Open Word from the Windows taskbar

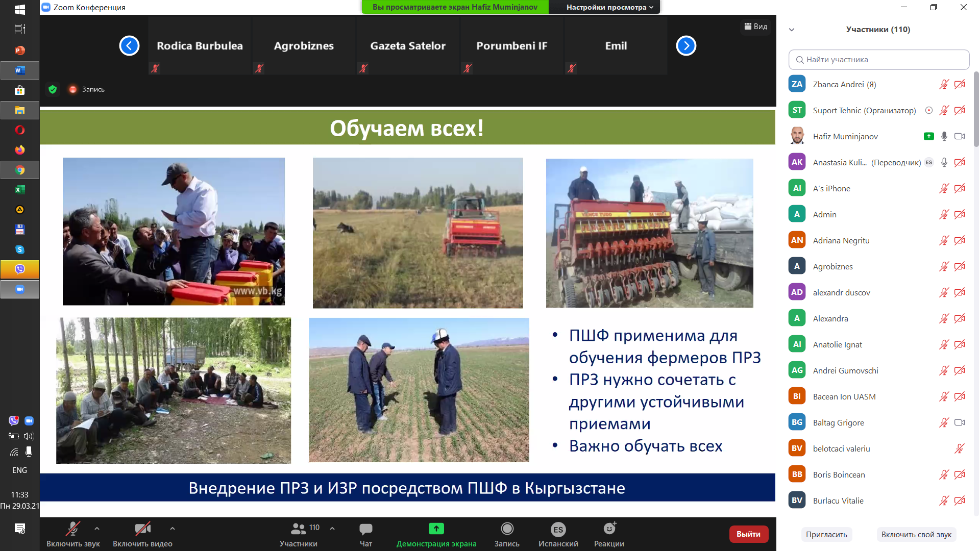[x=19, y=70]
